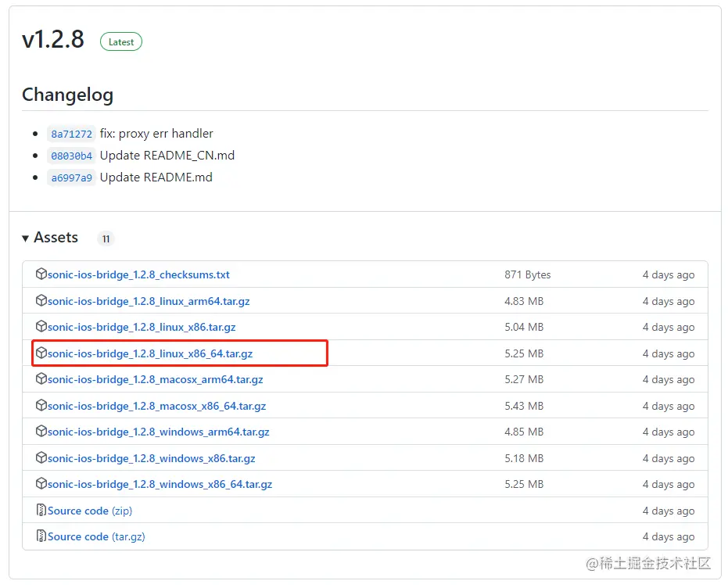Click package icon beside macosx_arm64.tar.gz asset
Viewport: 728px width, 588px height.
[41, 378]
